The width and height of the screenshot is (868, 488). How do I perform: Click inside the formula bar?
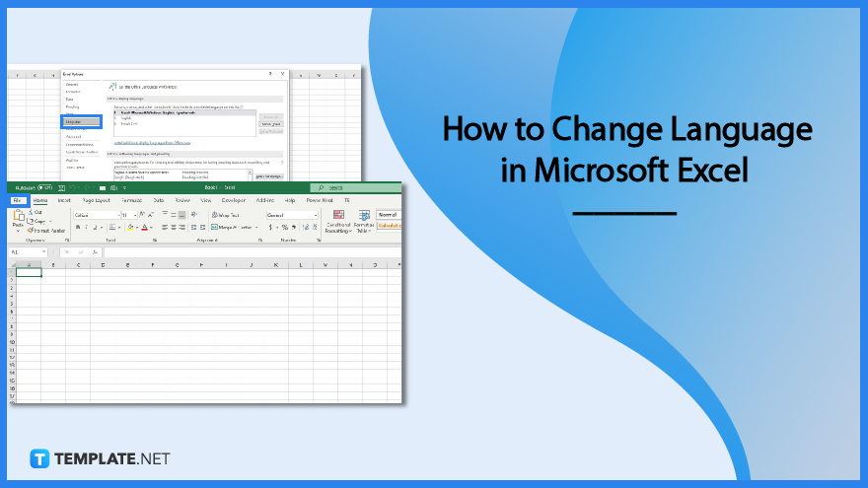click(253, 252)
